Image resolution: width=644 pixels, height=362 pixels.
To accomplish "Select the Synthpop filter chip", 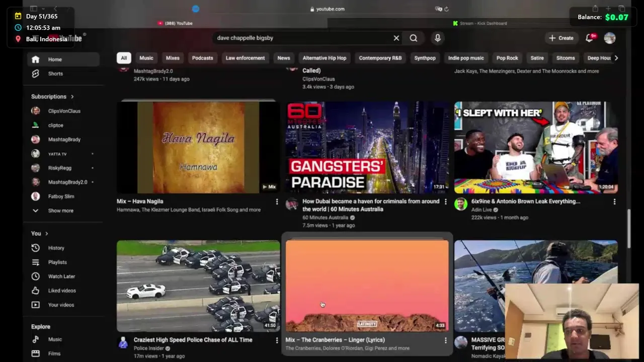I will (x=425, y=58).
